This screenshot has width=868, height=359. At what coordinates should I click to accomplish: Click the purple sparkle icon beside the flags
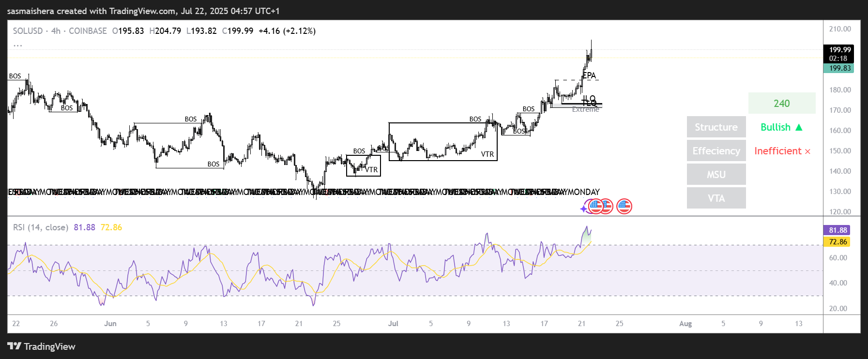point(584,209)
